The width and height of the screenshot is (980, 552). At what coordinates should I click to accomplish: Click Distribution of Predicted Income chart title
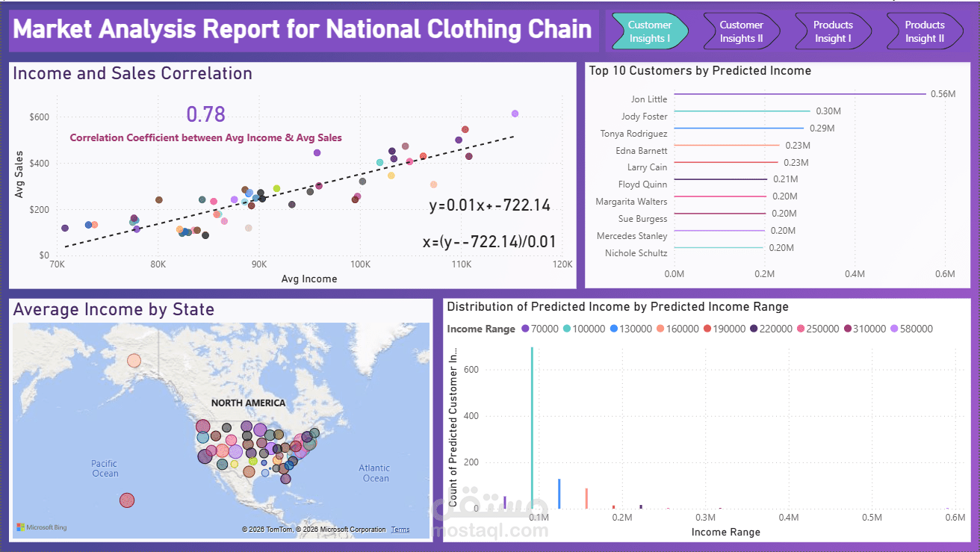click(618, 307)
